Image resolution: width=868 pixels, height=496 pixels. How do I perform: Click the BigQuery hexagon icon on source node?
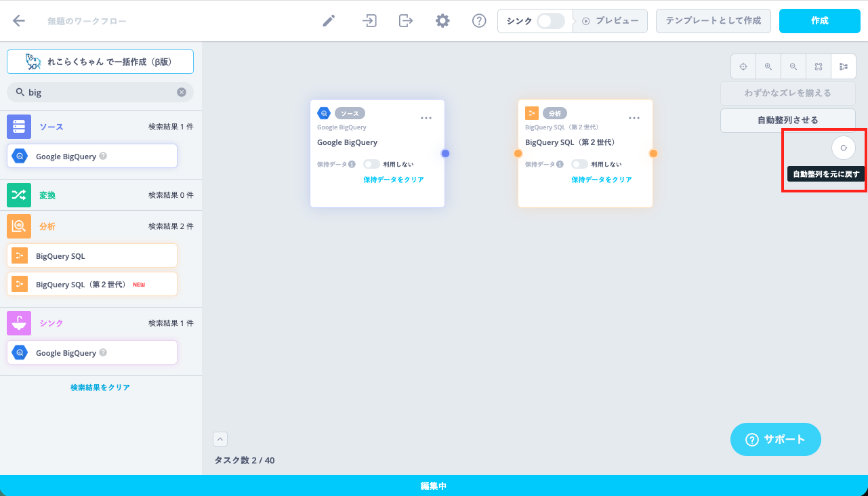pos(324,113)
